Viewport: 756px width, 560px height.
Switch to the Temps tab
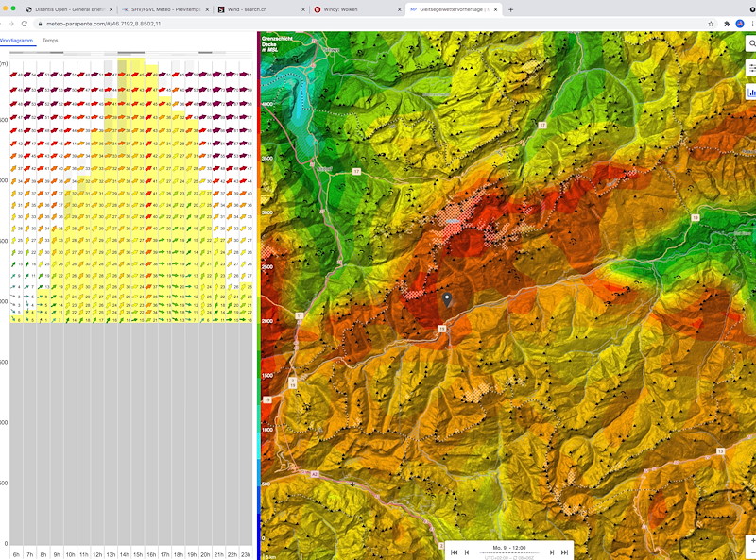click(50, 41)
